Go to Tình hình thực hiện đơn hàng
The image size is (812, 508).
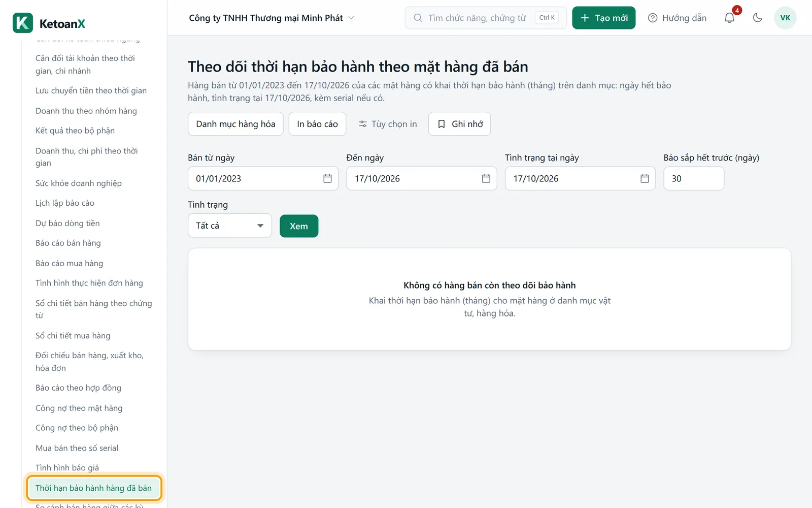(89, 283)
